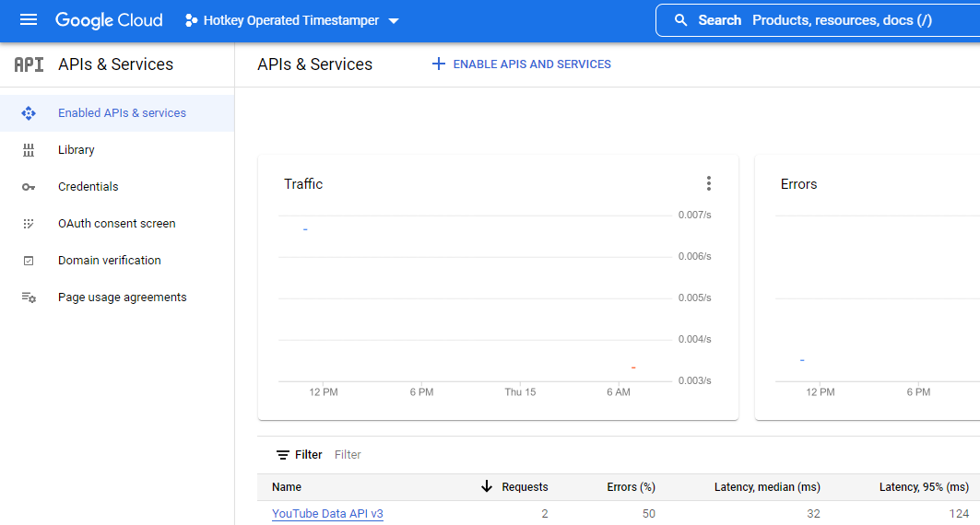This screenshot has height=525, width=980.
Task: Open the YouTube Data API v3 link
Action: 327,514
